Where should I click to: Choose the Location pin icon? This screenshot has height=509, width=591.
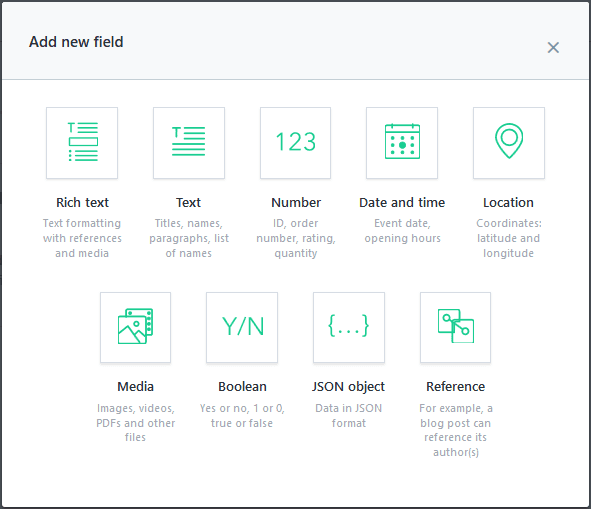coord(509,143)
